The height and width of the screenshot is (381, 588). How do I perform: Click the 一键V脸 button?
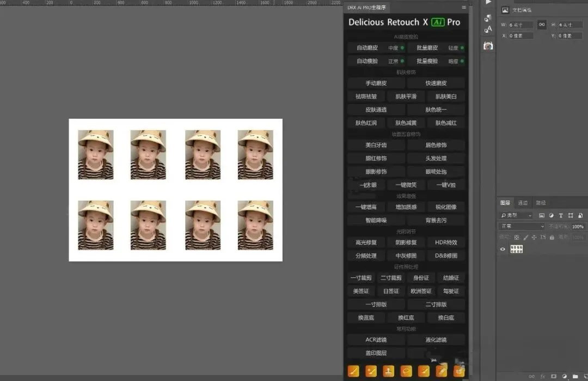click(x=446, y=185)
